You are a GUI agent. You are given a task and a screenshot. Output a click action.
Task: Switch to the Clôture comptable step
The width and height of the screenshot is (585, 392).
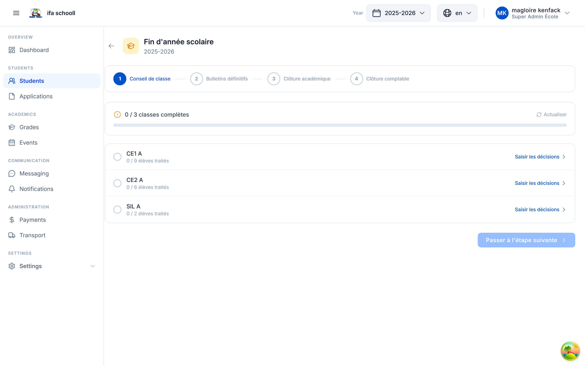388,78
